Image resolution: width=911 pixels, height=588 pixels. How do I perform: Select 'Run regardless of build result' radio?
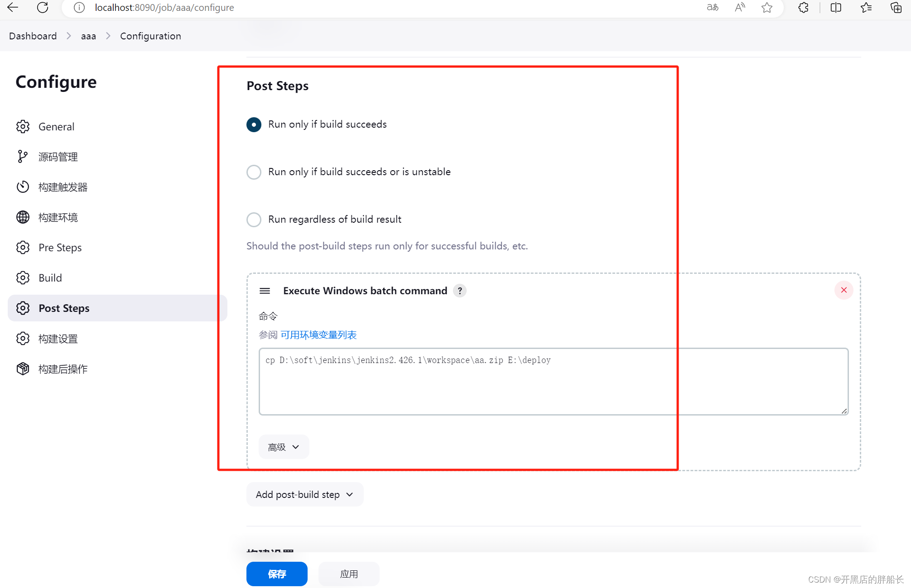coord(254,220)
